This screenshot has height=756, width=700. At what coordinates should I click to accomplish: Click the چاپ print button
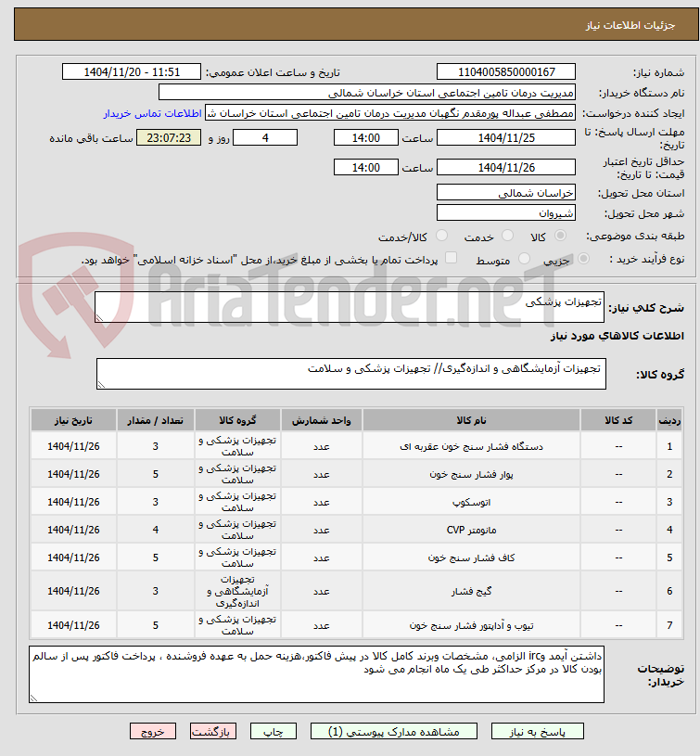coord(274,731)
